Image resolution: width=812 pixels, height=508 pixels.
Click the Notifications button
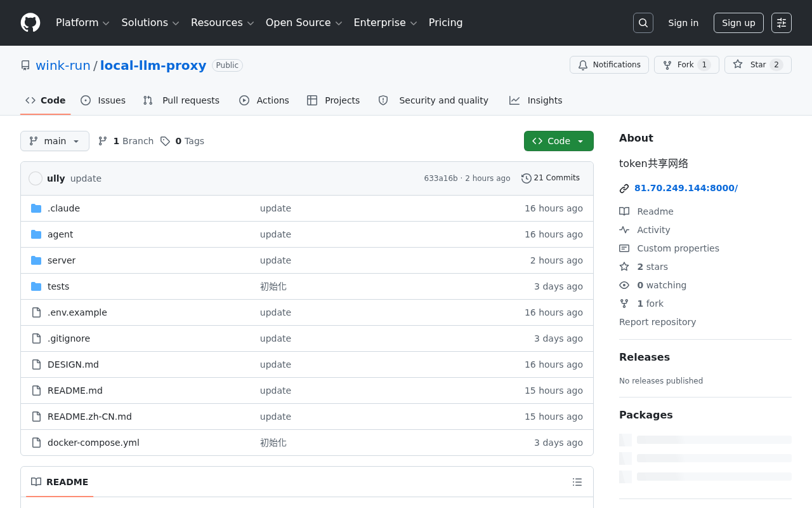pos(609,65)
